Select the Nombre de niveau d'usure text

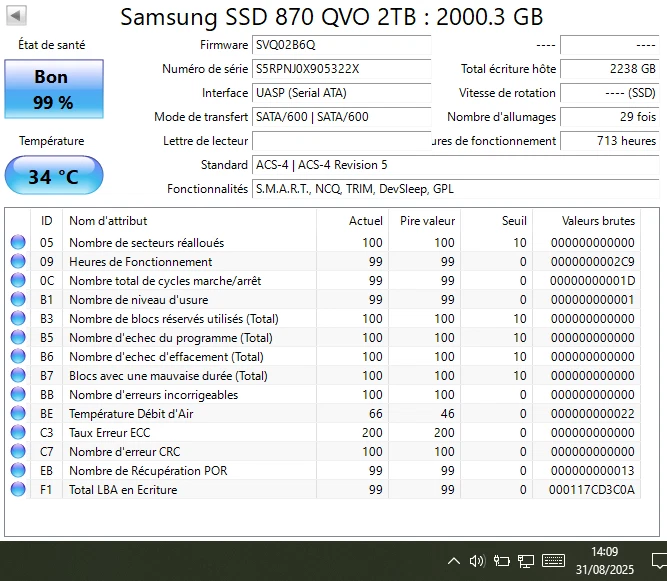click(x=139, y=300)
